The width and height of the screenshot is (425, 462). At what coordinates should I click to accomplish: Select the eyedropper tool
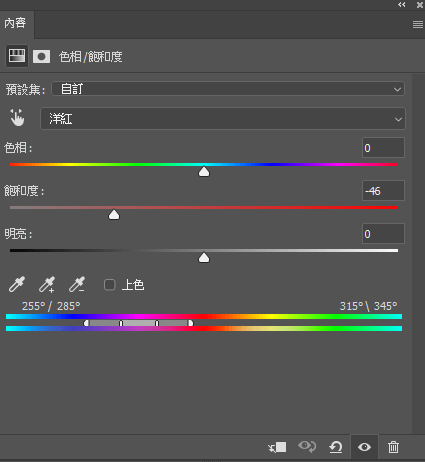[x=17, y=284]
